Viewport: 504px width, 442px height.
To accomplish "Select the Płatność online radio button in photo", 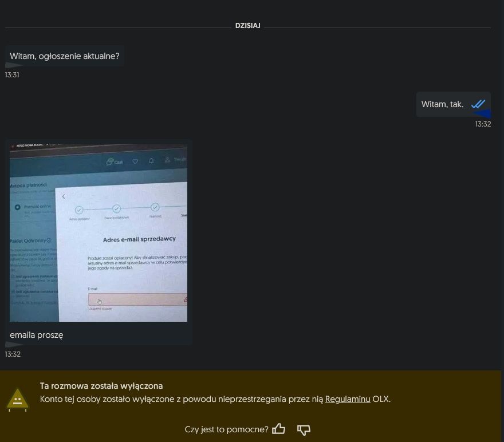I will tap(18, 207).
